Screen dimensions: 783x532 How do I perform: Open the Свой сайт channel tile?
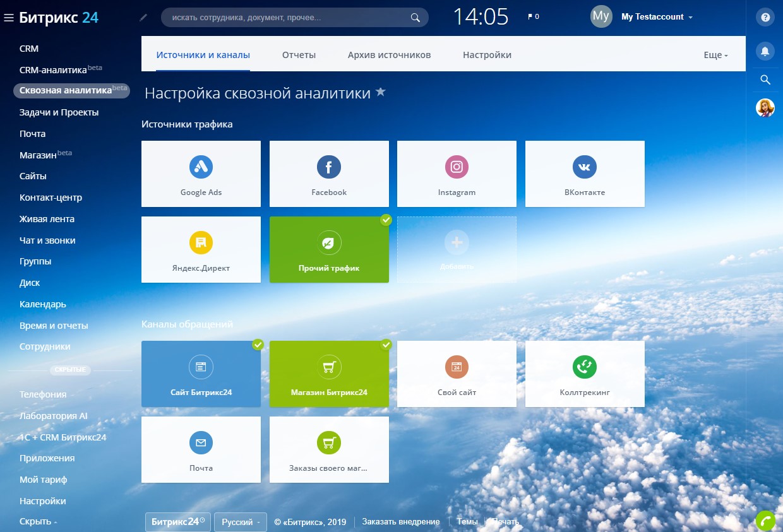click(457, 374)
